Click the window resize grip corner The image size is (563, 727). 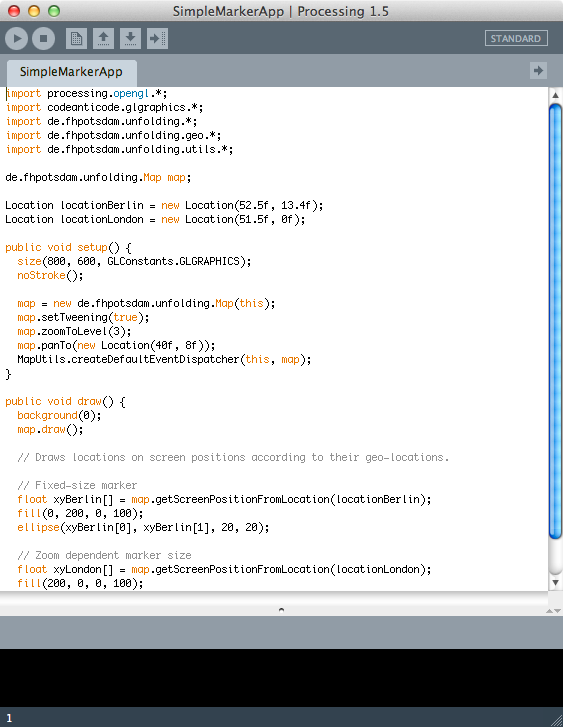pos(556,720)
